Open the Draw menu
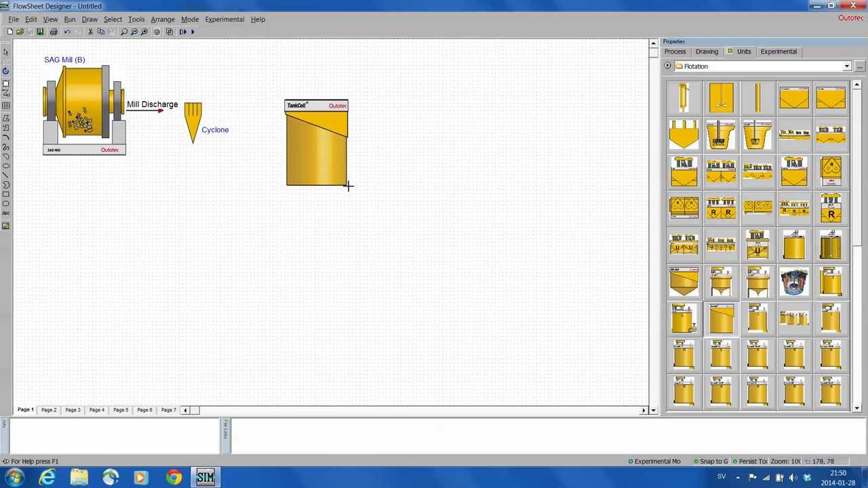This screenshot has width=868, height=488. pyautogui.click(x=90, y=19)
